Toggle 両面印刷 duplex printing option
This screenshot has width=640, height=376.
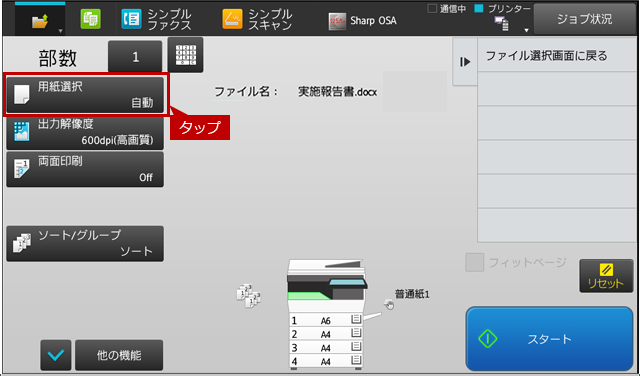click(x=85, y=169)
